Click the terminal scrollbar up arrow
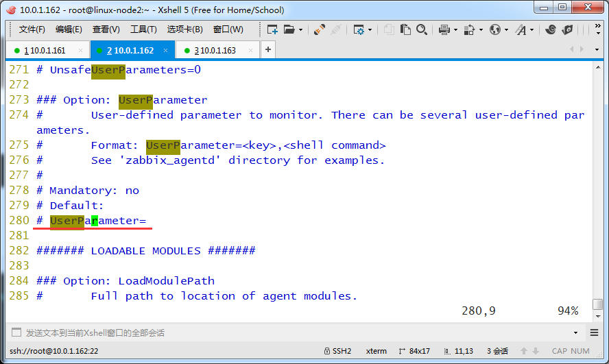Screen dimensions: 609x364 (598, 68)
